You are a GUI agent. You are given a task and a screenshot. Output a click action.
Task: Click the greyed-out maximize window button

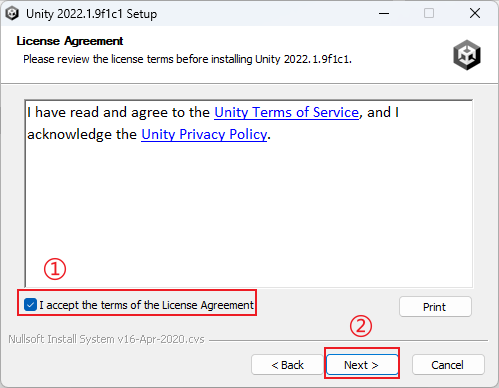pos(429,14)
